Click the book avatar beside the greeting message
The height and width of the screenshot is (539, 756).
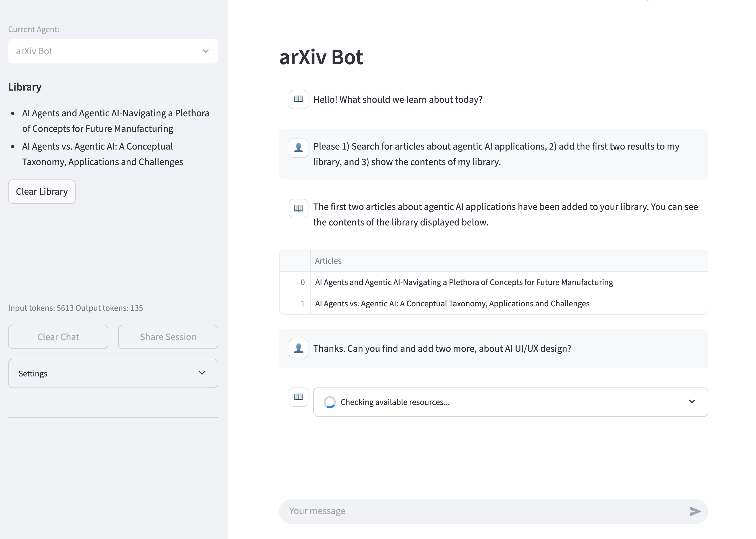(298, 99)
